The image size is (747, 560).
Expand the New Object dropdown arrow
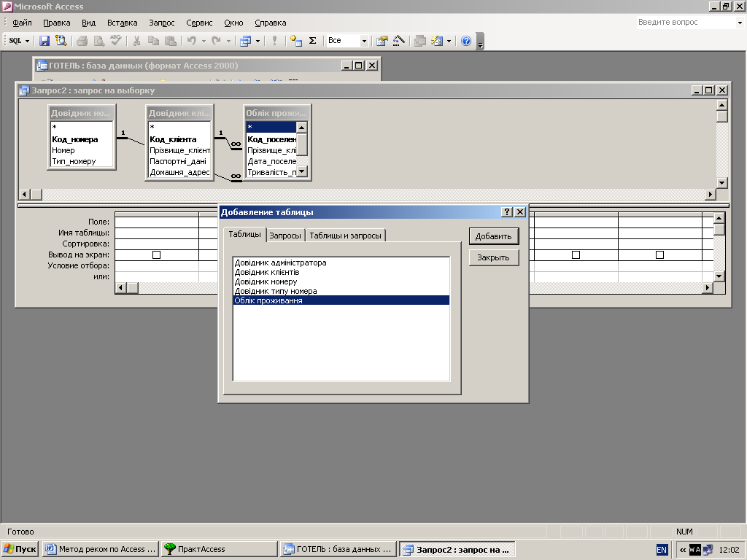tap(449, 41)
